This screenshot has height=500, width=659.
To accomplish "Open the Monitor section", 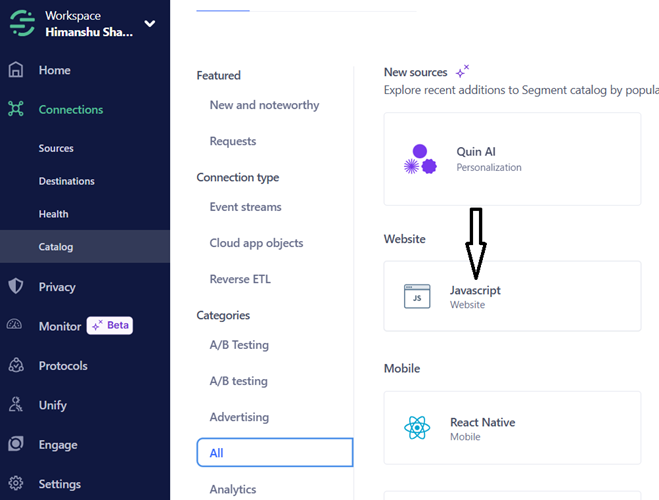I will pos(60,326).
